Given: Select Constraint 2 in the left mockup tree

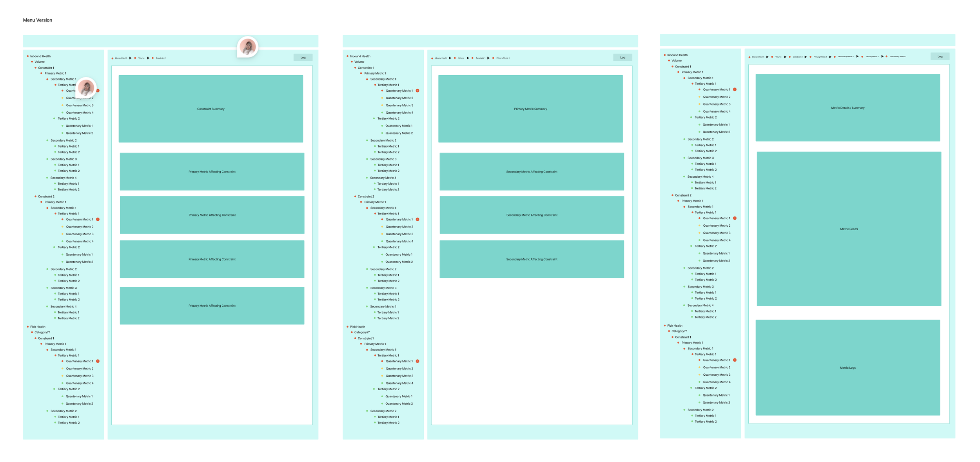Looking at the screenshot, I should [x=46, y=196].
